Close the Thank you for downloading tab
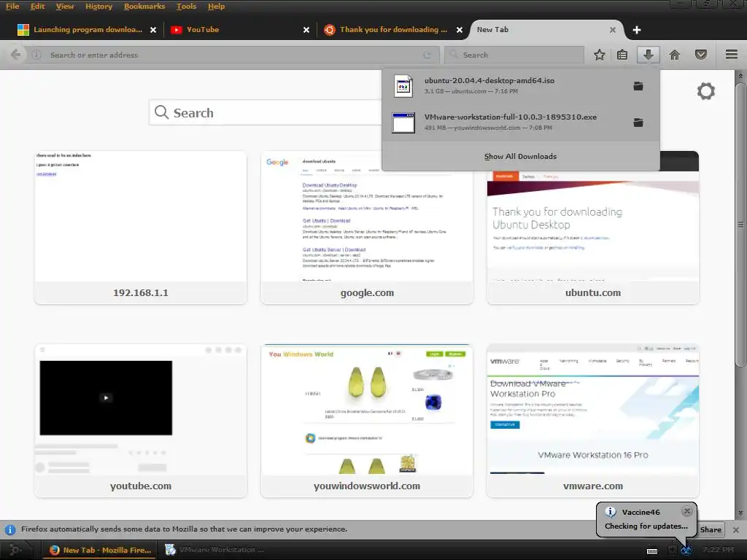 point(460,30)
